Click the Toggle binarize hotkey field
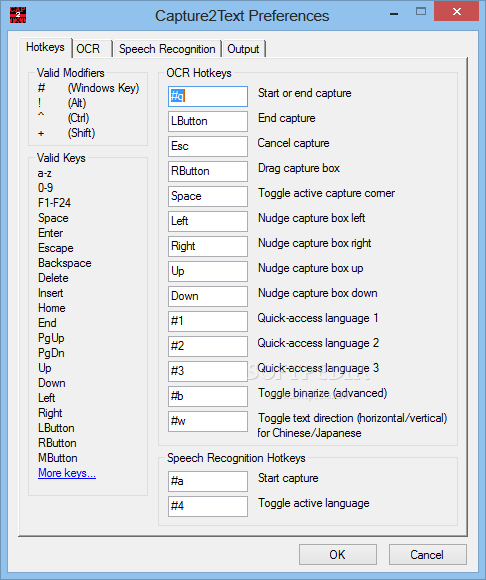 [208, 396]
